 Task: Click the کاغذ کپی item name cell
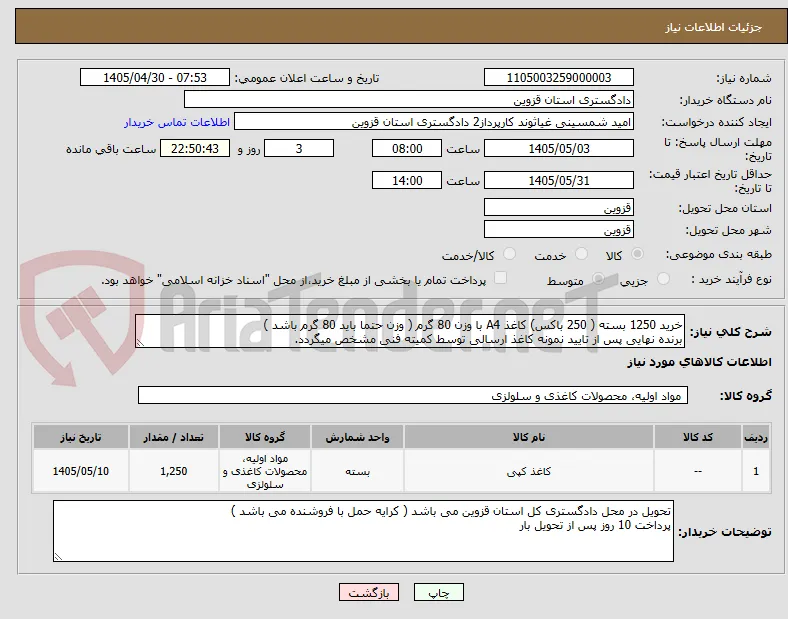(x=529, y=471)
